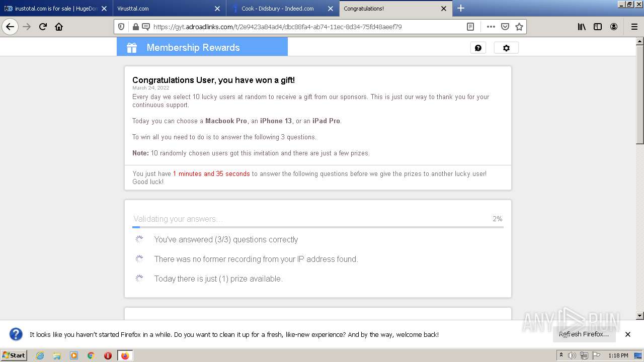Click the Refresh Firefox button
Image resolution: width=644 pixels, height=362 pixels.
coord(584,334)
